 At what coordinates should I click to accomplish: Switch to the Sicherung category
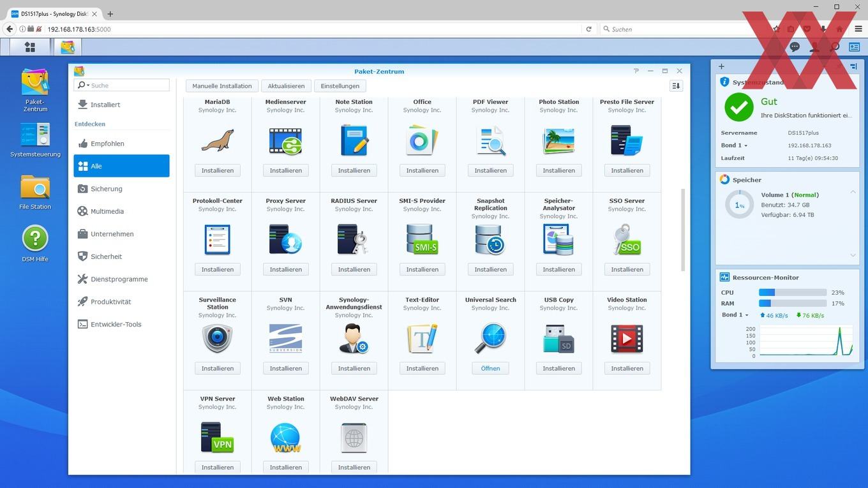pyautogui.click(x=121, y=189)
